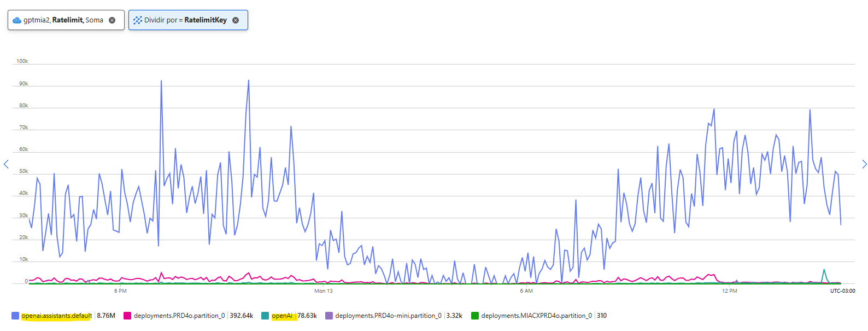The image size is (868, 331).
Task: Click the 6 AM x-axis label
Action: tap(526, 291)
